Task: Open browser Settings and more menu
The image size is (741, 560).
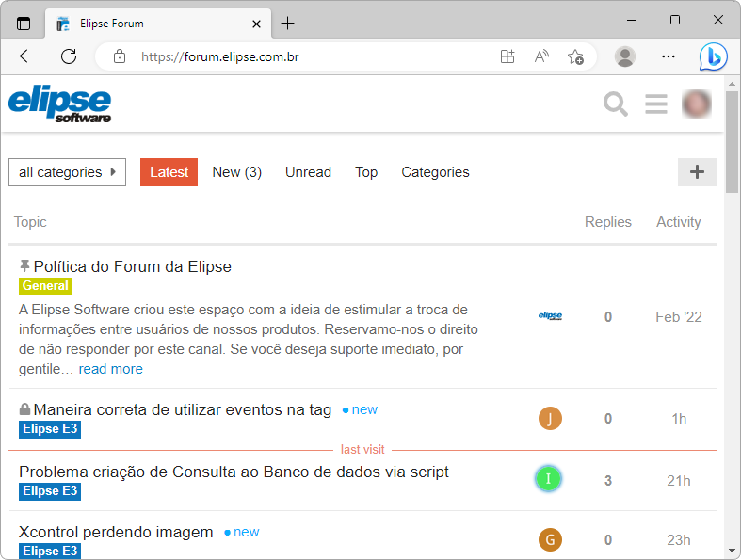Action: [669, 56]
